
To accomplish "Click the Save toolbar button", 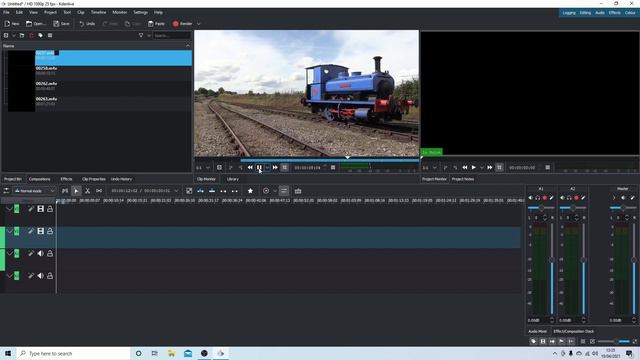I will point(61,24).
